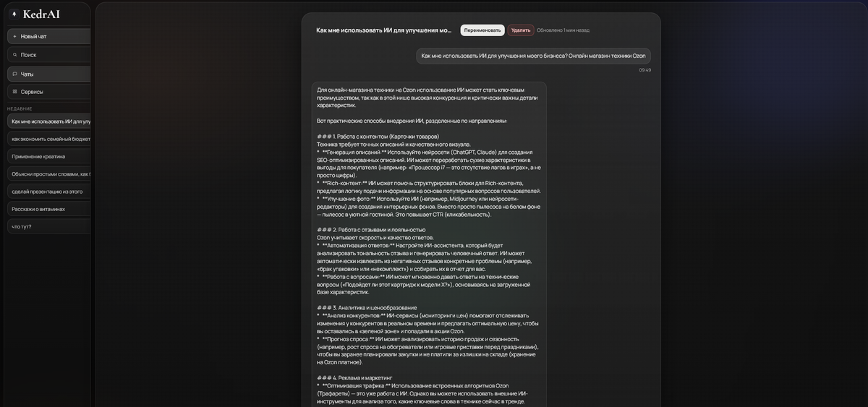Viewport: 868px width, 407px height.
Task: Click the line 'Ozon учитывает скорость и качество ответов.'
Action: [375, 238]
